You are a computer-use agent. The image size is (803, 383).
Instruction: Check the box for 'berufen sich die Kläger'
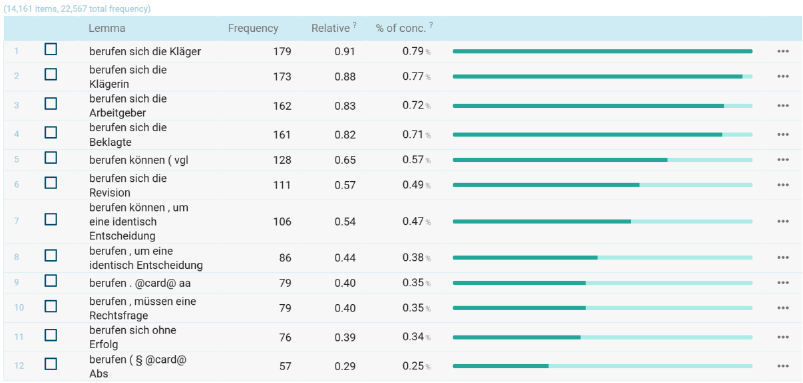point(51,50)
